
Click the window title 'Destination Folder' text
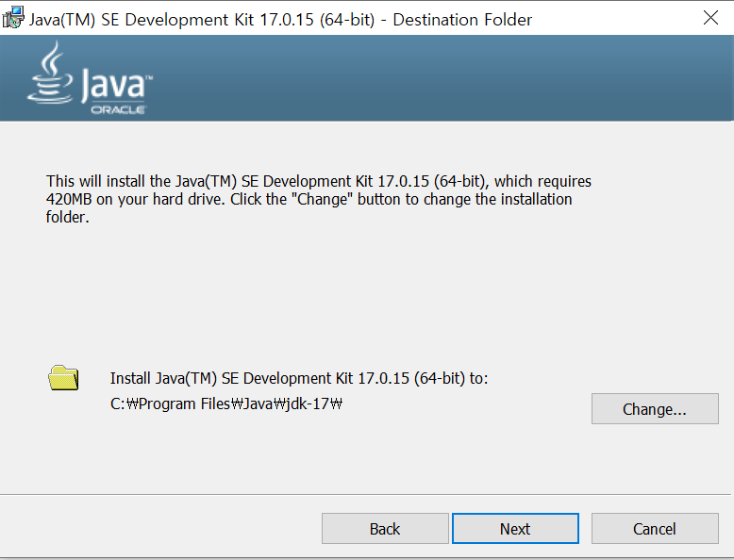click(x=462, y=20)
